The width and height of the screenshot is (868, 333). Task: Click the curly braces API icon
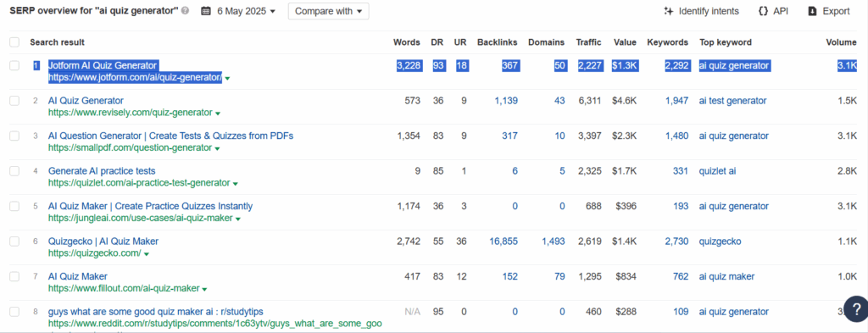(x=763, y=11)
